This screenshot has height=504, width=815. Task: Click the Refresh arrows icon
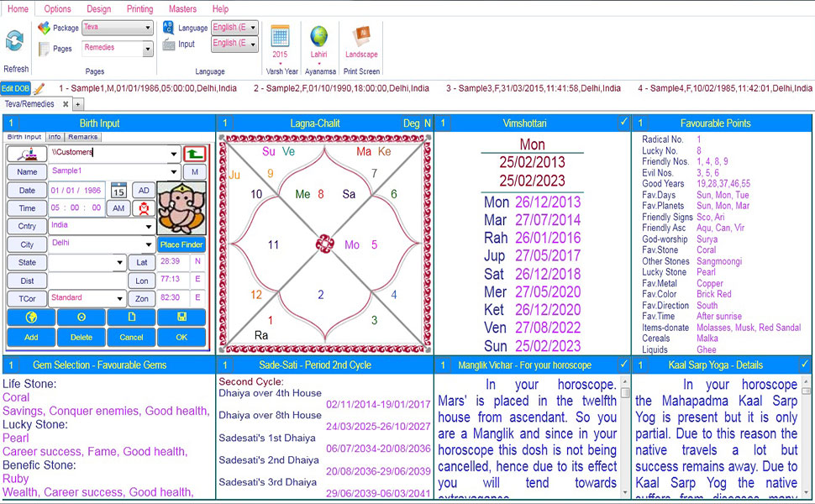pos(14,40)
